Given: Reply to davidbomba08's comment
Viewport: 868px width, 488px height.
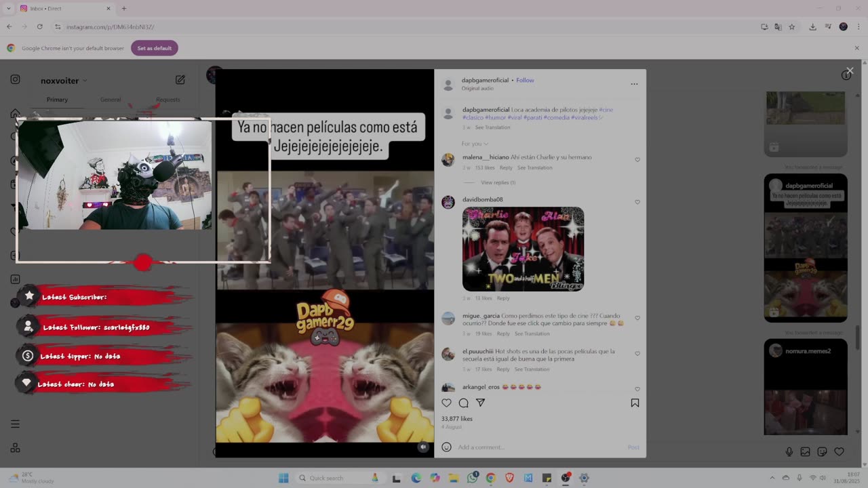Looking at the screenshot, I should tap(502, 298).
